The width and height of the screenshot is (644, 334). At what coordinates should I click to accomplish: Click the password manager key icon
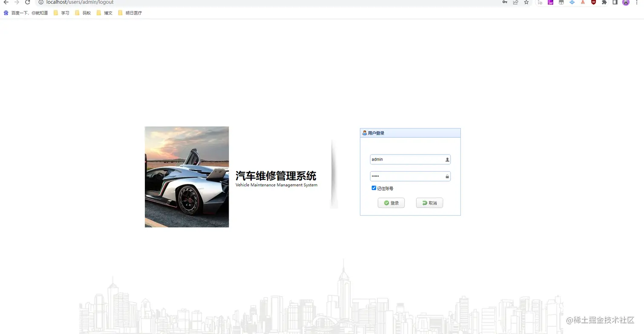pos(504,3)
